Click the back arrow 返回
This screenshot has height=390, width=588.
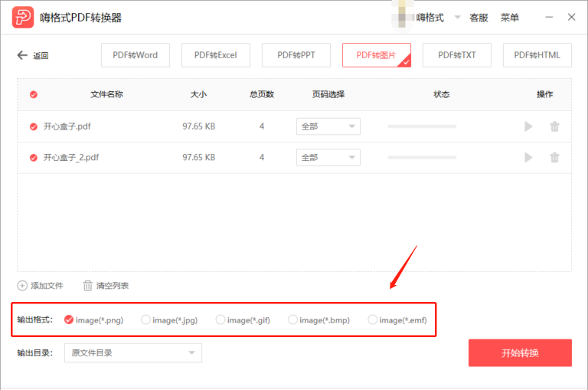33,56
